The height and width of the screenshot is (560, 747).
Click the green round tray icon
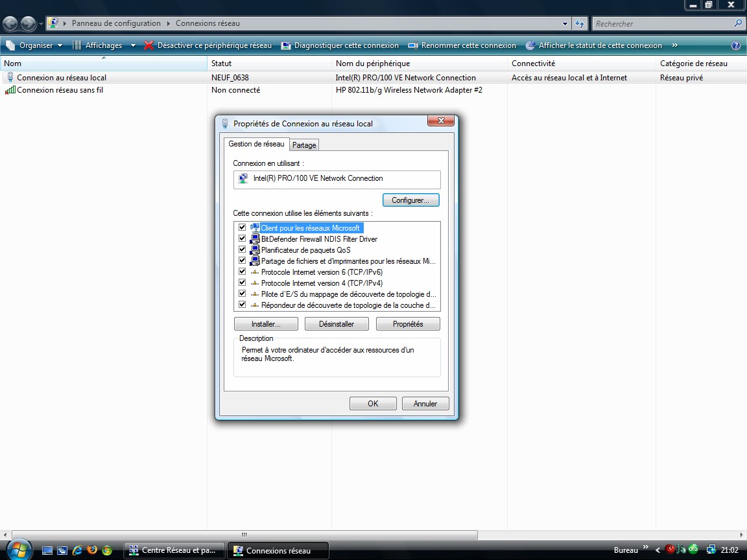(693, 550)
